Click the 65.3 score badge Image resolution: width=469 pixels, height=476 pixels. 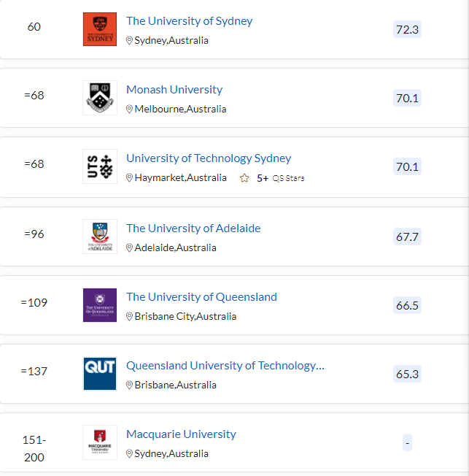pos(407,374)
